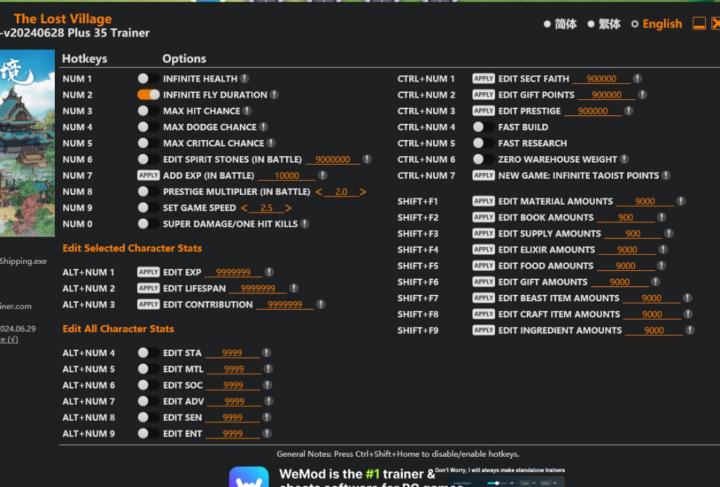View info icon for Add EXP
720x487 pixels.
322,175
